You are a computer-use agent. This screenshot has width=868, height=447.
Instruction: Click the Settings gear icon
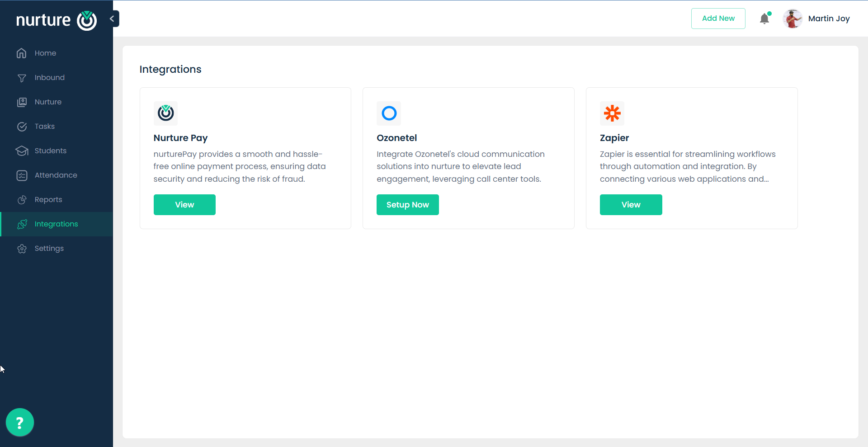tap(22, 249)
